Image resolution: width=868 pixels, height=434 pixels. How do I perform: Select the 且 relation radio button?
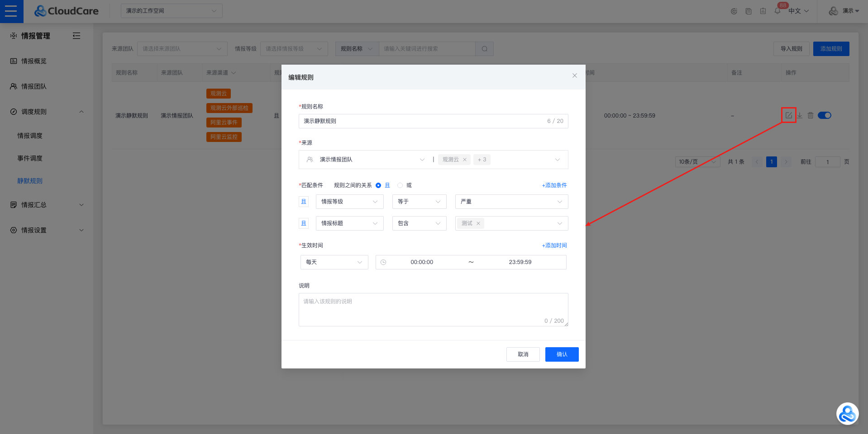[378, 185]
